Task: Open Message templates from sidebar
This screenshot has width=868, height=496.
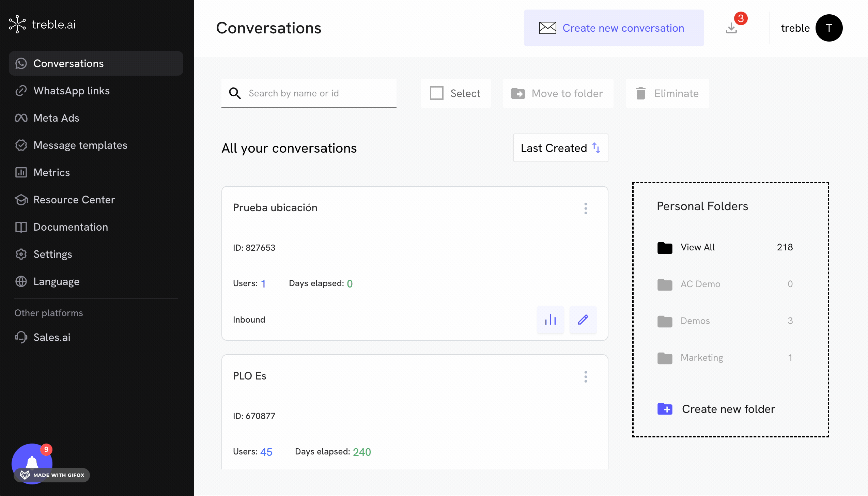Action: coord(80,145)
